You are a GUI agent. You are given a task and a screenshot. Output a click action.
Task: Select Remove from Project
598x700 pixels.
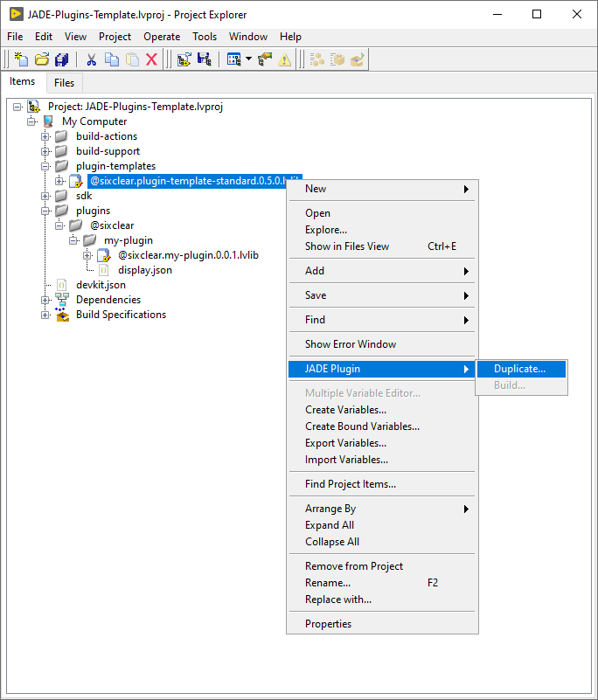(382, 566)
